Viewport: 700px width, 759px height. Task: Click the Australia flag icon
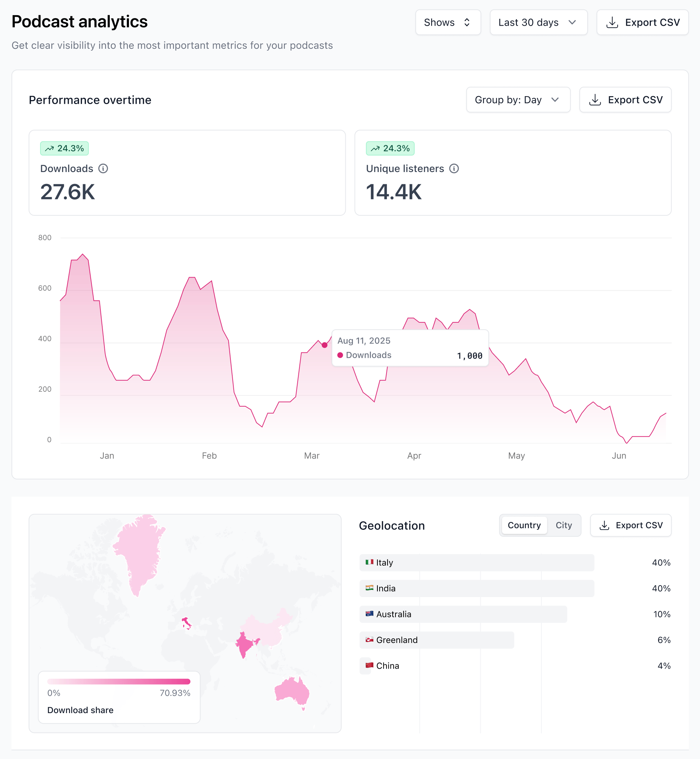click(x=369, y=613)
